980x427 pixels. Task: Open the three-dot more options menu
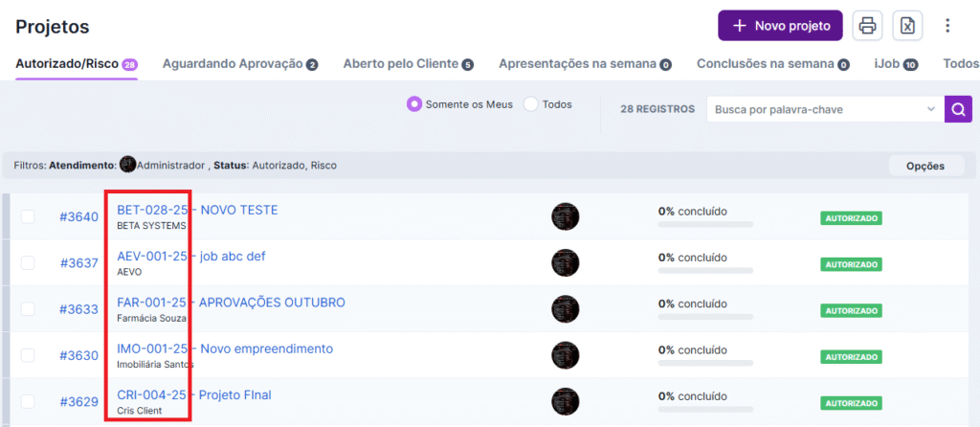tap(947, 26)
